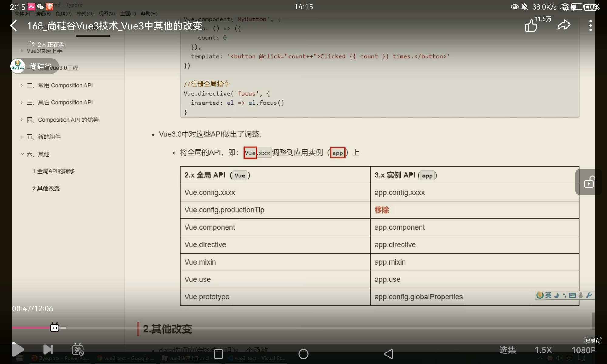Open playback speed 1.5X selector
607x364 pixels.
543,350
